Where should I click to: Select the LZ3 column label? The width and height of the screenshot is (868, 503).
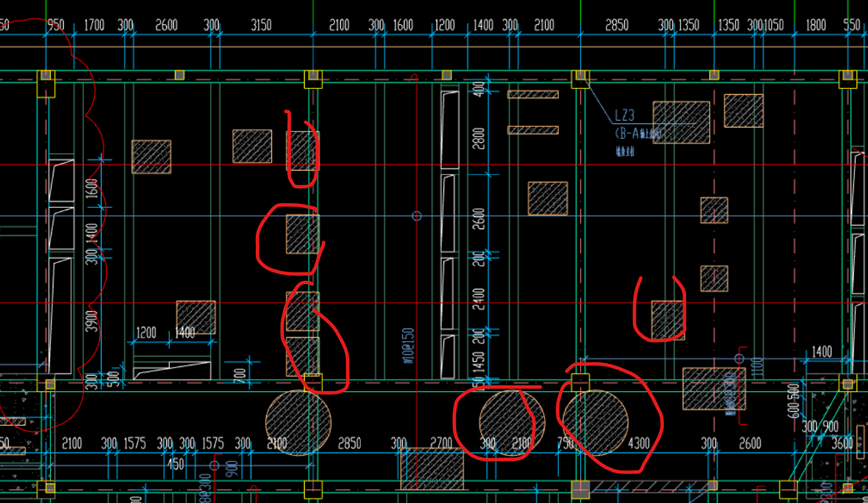click(624, 115)
